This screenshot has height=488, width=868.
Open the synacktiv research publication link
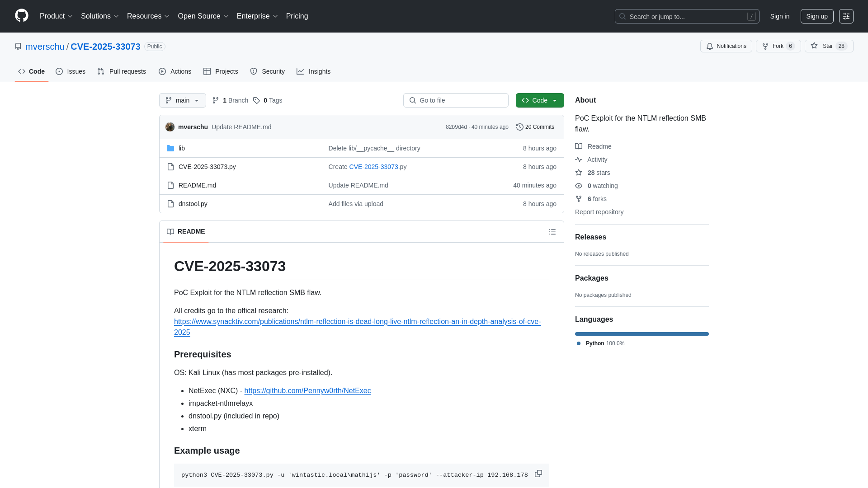[357, 327]
